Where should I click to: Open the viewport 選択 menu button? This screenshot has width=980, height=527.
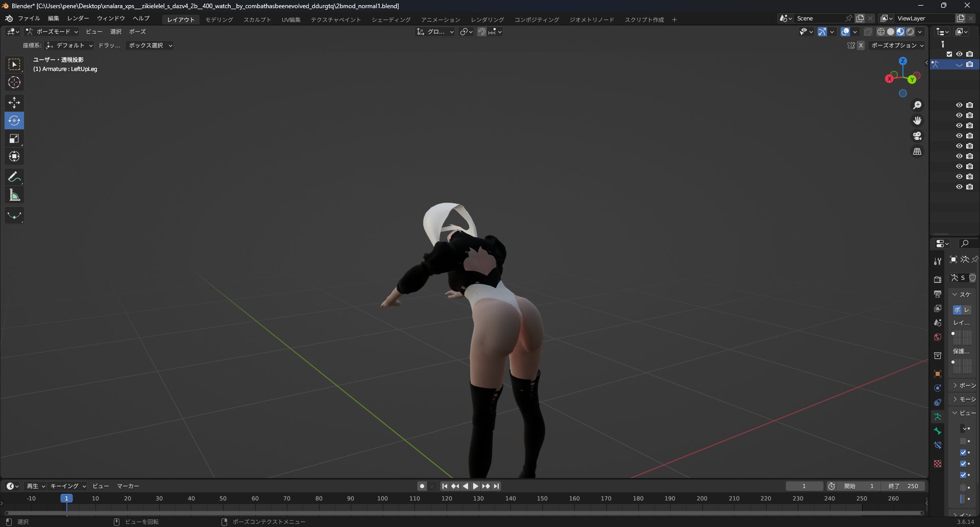point(116,32)
